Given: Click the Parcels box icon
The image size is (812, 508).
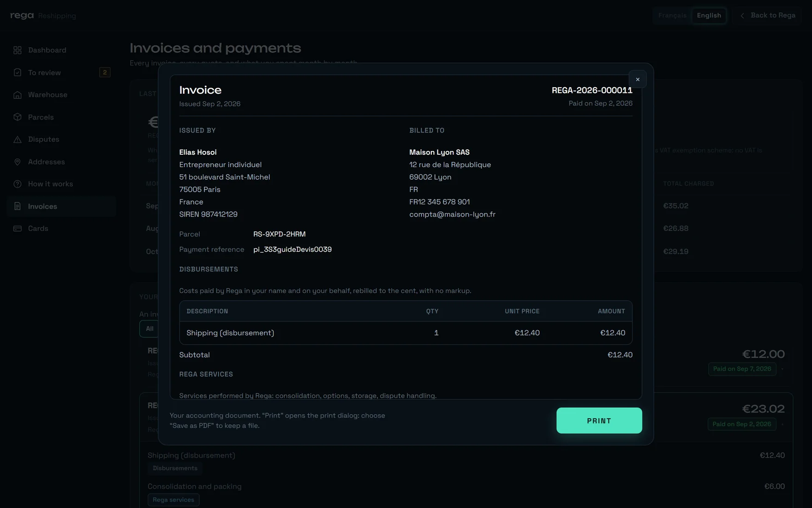Looking at the screenshot, I should click(18, 117).
